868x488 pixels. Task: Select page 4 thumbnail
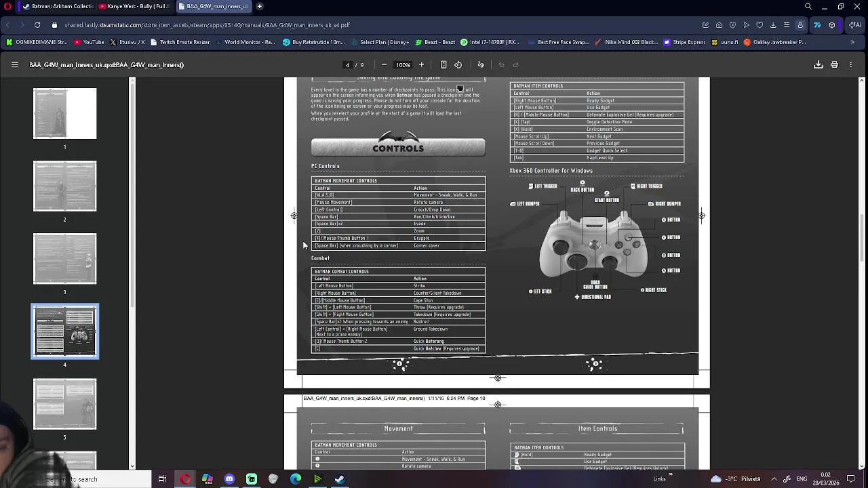(65, 331)
